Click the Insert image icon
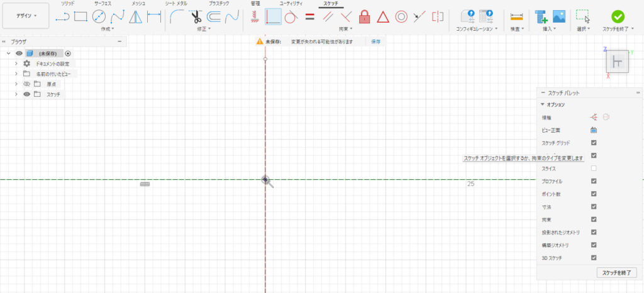The height and width of the screenshot is (293, 644). [559, 17]
